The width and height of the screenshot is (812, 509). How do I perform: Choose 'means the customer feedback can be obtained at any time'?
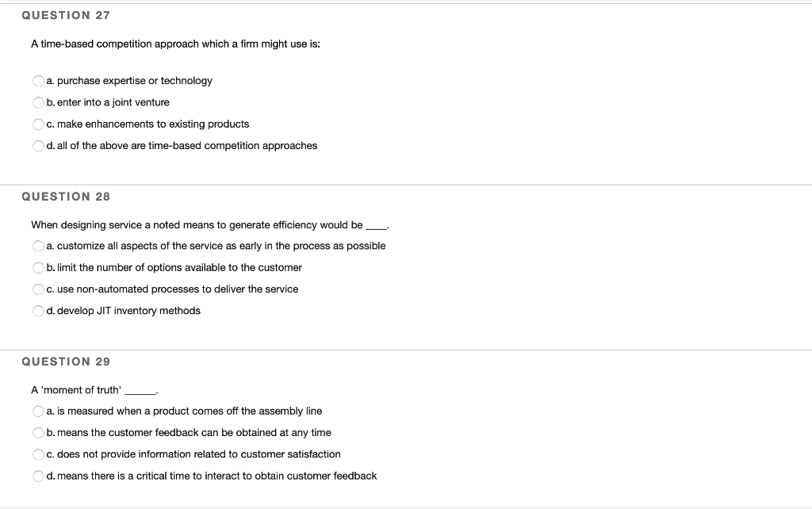tap(38, 433)
